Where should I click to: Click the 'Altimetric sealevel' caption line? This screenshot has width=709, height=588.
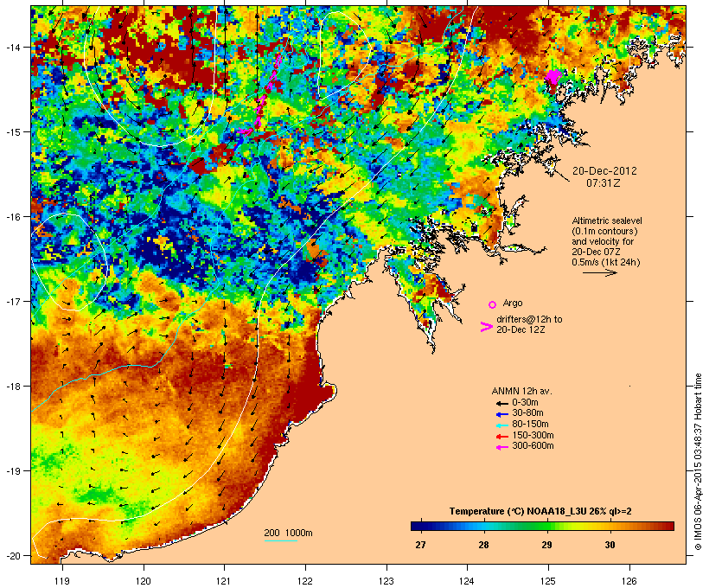tap(607, 220)
